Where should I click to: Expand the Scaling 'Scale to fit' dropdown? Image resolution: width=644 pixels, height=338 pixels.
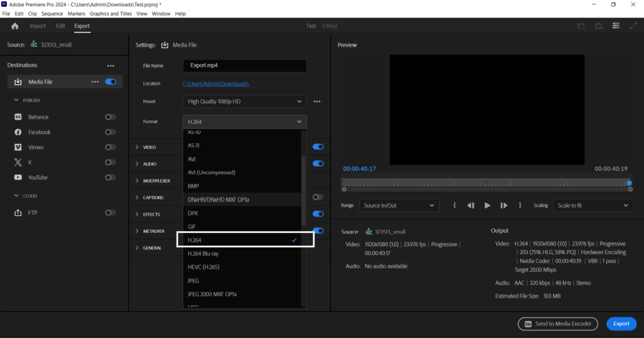[592, 206]
